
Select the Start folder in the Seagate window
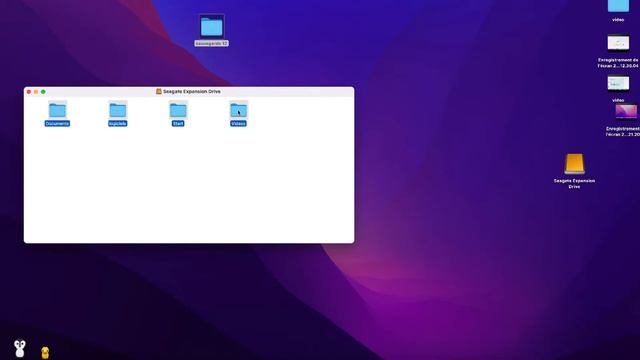[178, 110]
